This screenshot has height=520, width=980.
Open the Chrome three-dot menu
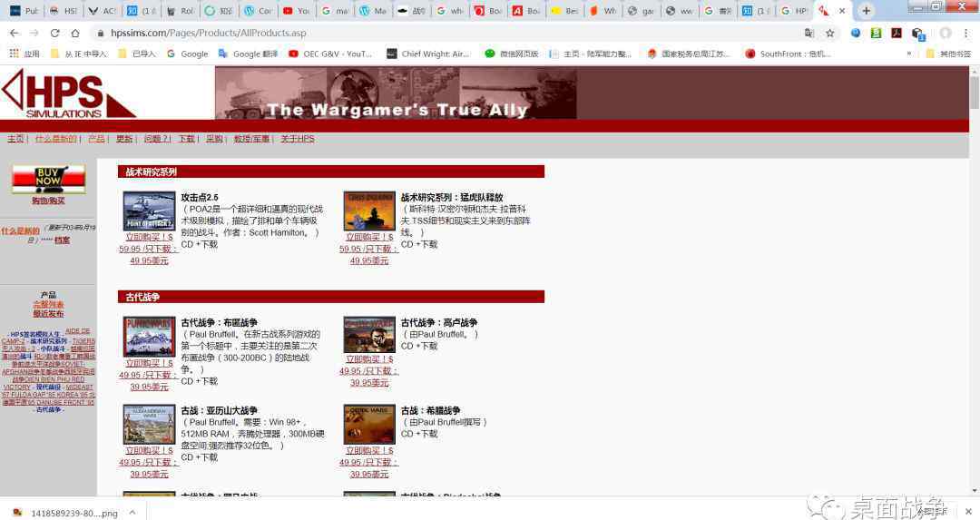[x=965, y=34]
